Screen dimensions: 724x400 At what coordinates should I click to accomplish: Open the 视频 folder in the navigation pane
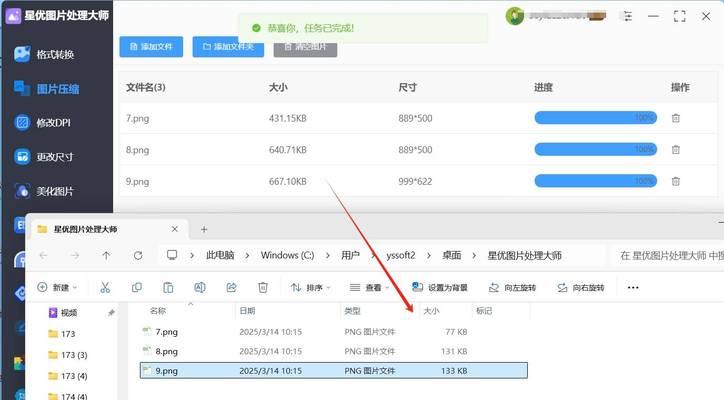(63, 313)
